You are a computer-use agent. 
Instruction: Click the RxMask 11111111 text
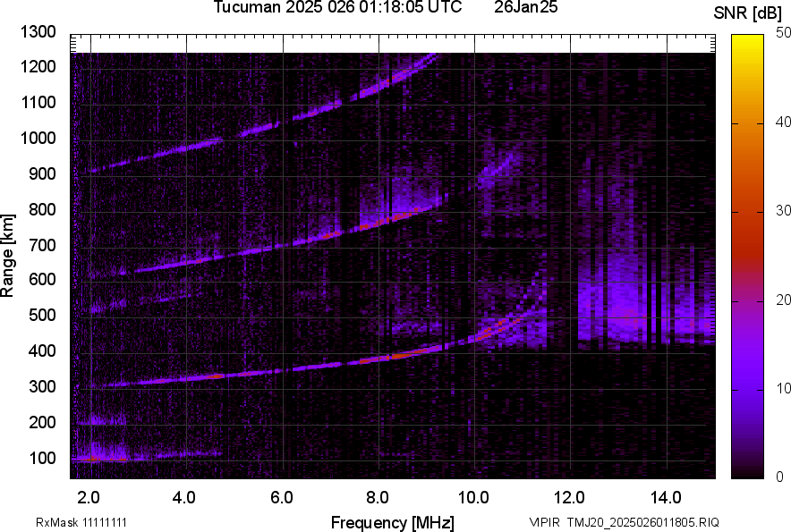pos(81,522)
